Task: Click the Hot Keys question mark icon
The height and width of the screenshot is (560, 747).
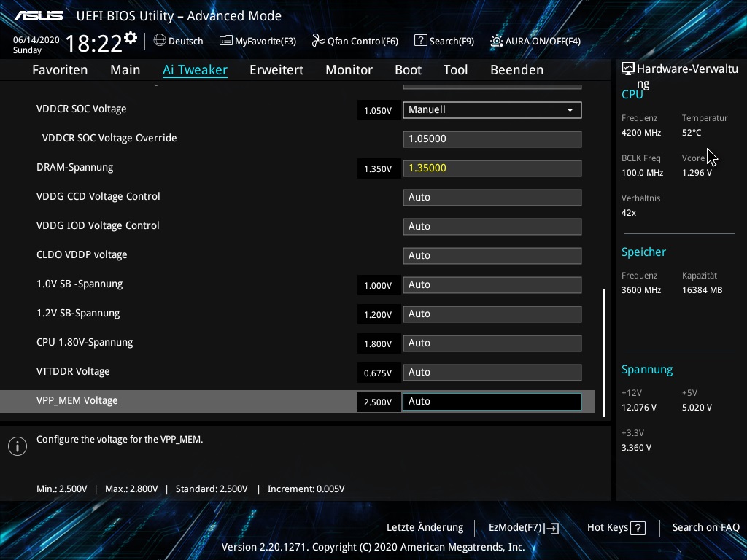Action: [x=638, y=528]
